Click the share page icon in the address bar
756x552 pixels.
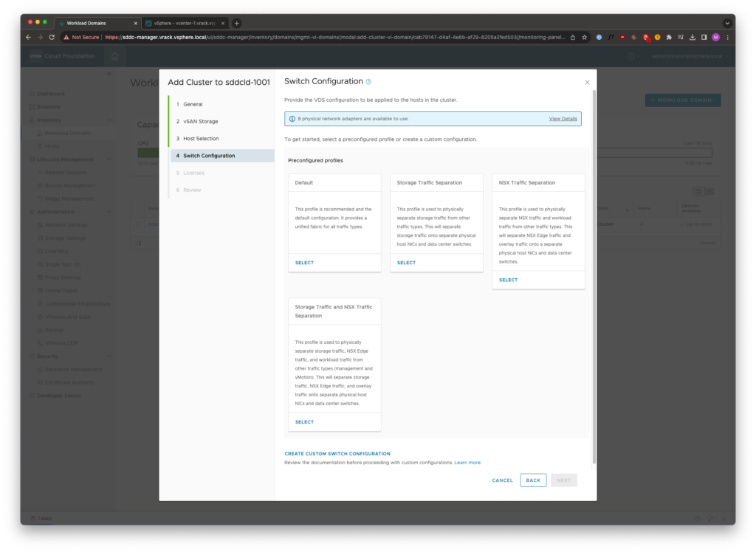[573, 37]
